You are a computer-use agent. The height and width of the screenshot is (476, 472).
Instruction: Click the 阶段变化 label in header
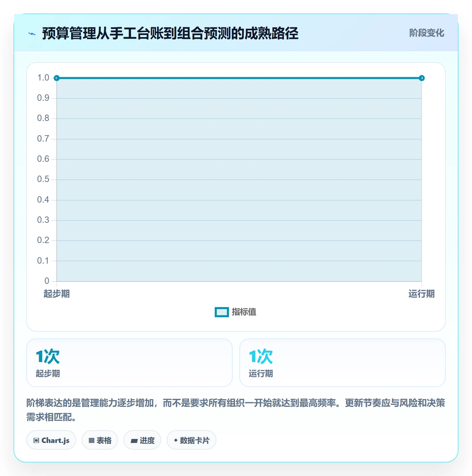tap(426, 33)
